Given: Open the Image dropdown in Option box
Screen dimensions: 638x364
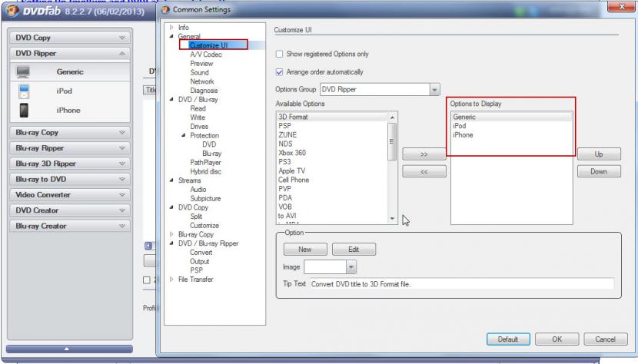Looking at the screenshot, I should pos(351,266).
